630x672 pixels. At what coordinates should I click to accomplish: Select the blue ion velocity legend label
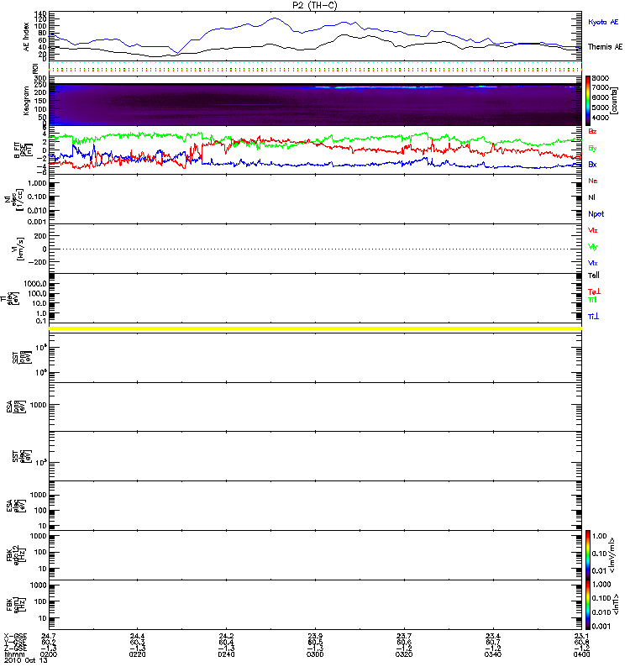click(593, 264)
